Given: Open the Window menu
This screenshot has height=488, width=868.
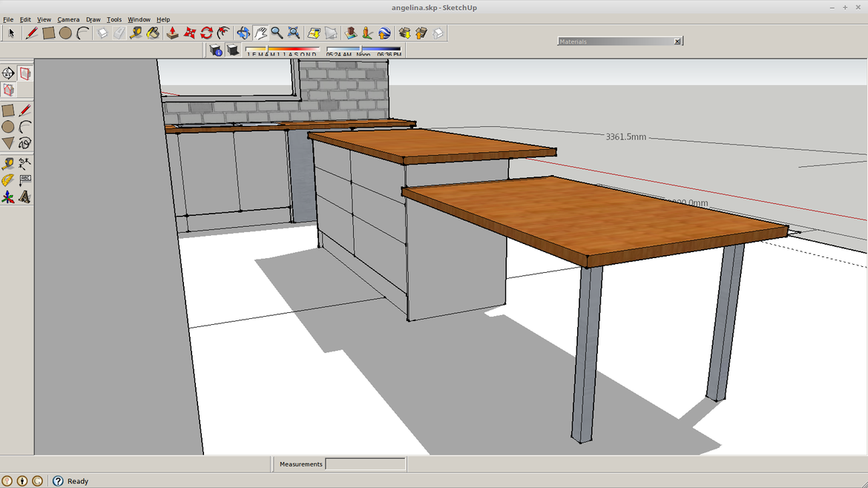Looking at the screenshot, I should coord(139,19).
